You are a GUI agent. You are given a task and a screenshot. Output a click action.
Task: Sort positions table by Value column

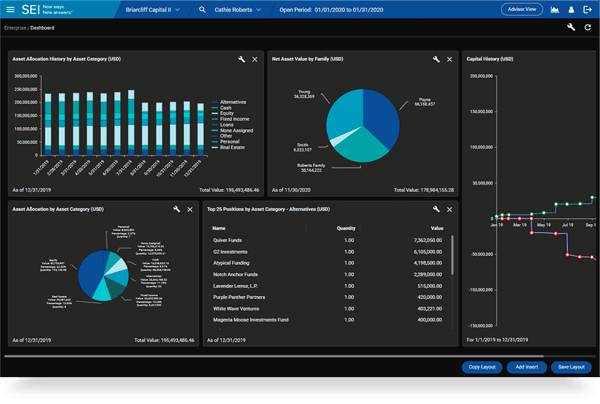(x=437, y=228)
